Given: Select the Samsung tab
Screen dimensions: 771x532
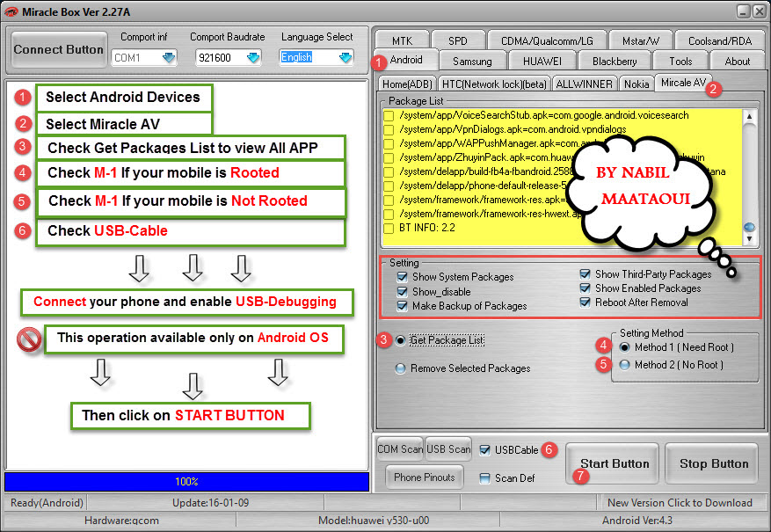Looking at the screenshot, I should [x=472, y=62].
